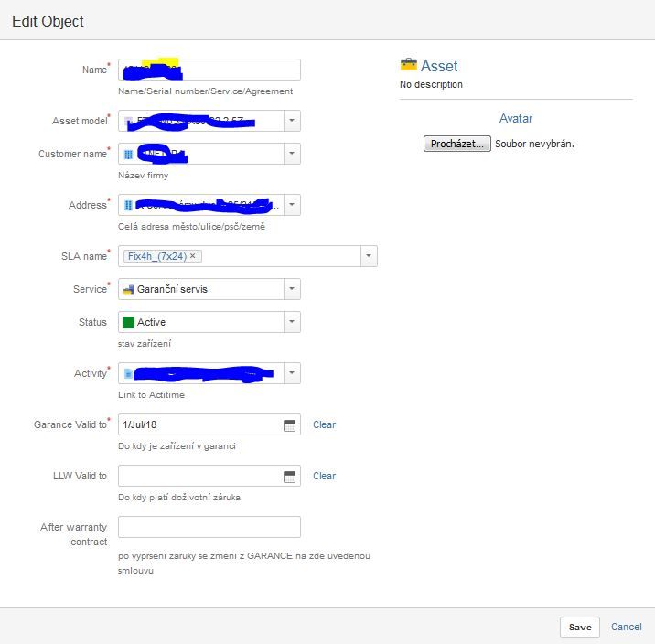Click the No description text
This screenshot has height=644, width=655.
431,84
